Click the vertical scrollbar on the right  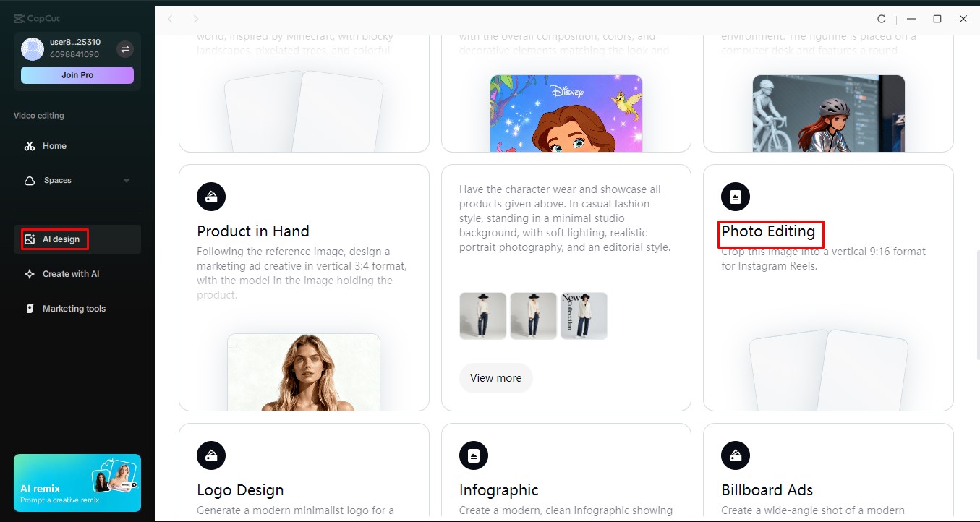[976, 289]
